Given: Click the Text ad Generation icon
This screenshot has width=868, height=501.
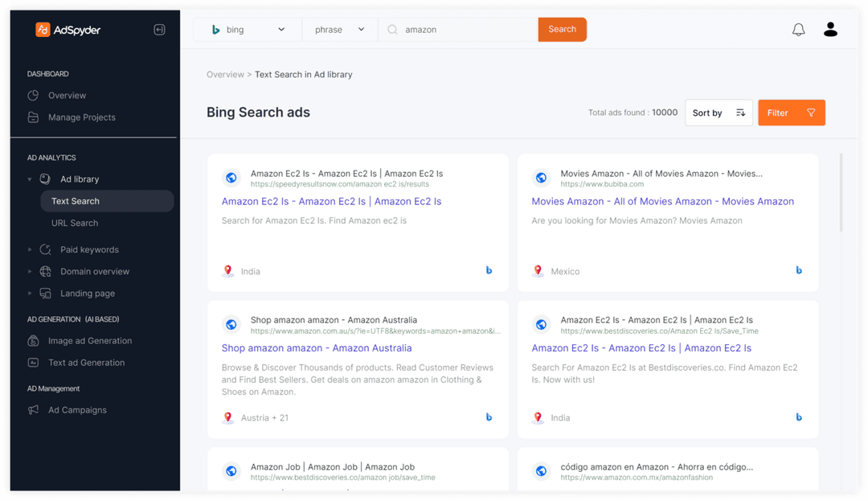Looking at the screenshot, I should tap(32, 362).
